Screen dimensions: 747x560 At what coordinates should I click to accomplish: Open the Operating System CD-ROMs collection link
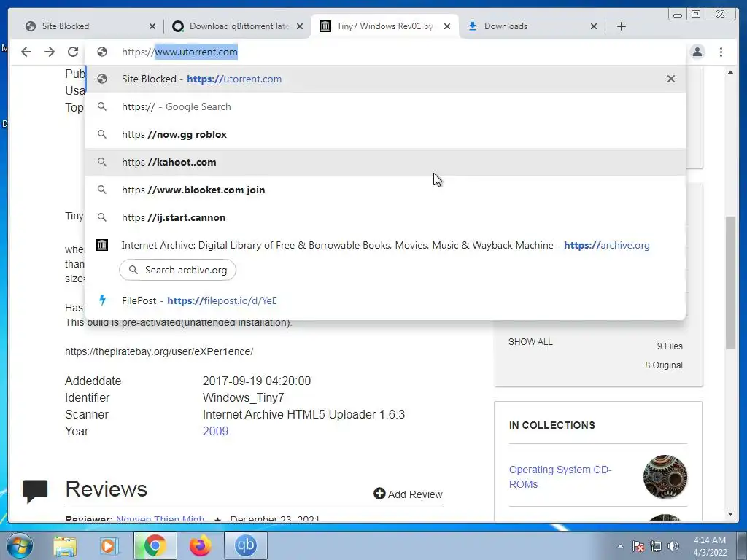[x=560, y=477]
